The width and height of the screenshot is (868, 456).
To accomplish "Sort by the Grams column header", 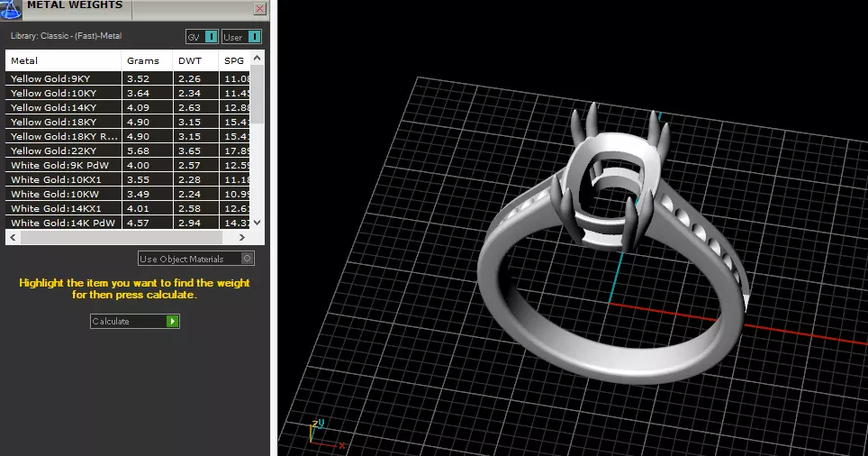I will [x=148, y=61].
